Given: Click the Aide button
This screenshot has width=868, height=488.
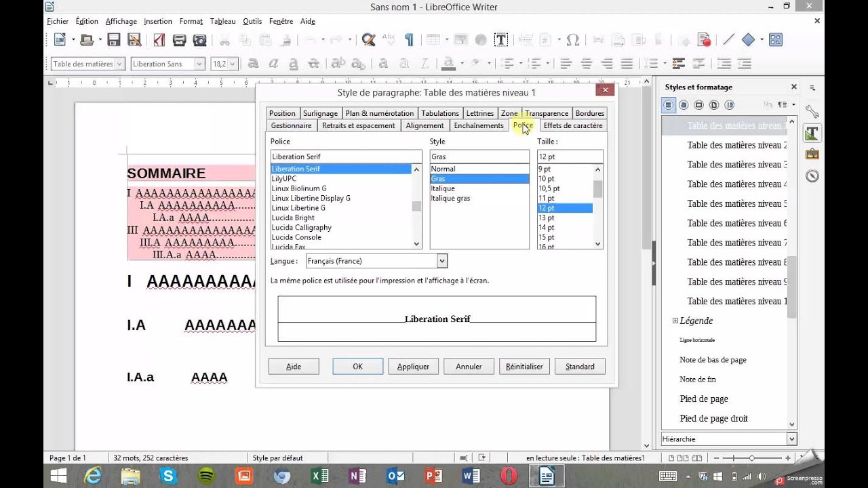Looking at the screenshot, I should (x=294, y=366).
